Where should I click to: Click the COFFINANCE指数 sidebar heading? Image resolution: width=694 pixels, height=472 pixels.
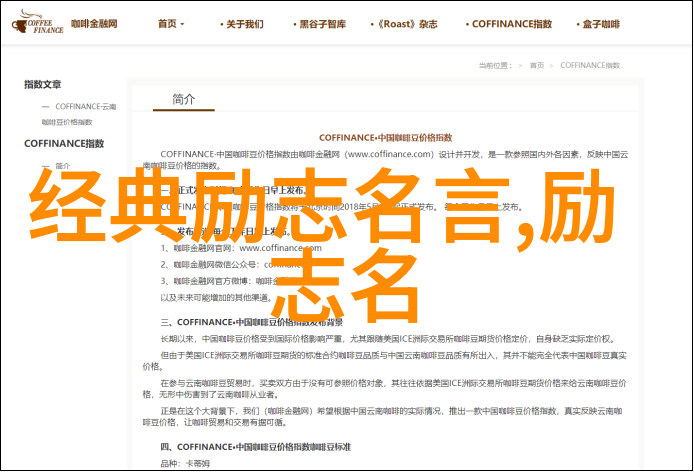pyautogui.click(x=64, y=143)
